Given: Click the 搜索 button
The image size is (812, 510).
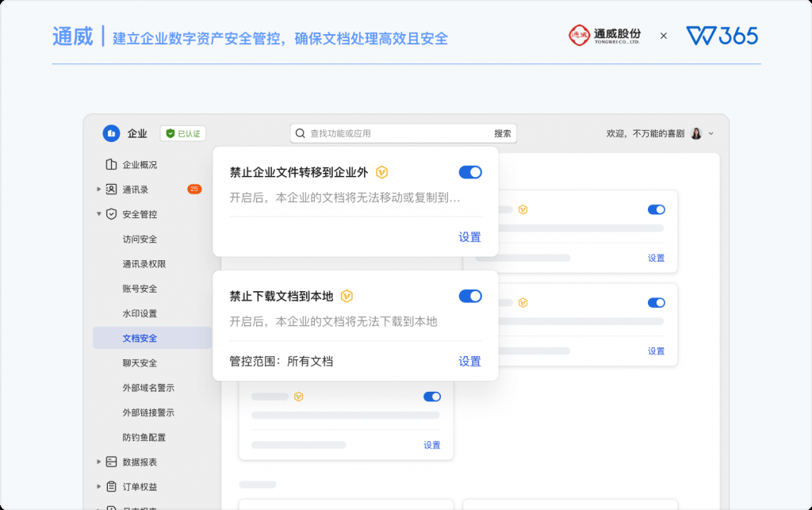Looking at the screenshot, I should point(502,133).
